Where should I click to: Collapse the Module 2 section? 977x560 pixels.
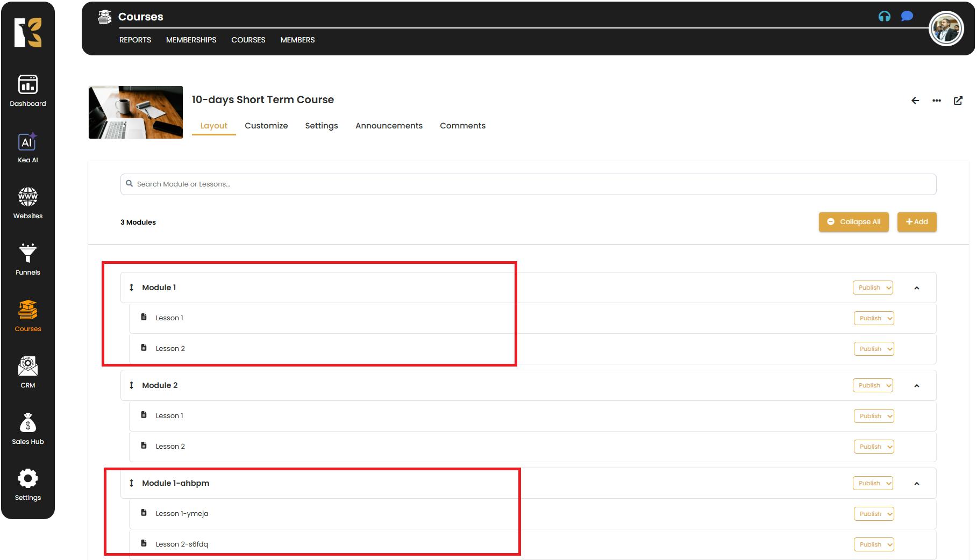[916, 386]
